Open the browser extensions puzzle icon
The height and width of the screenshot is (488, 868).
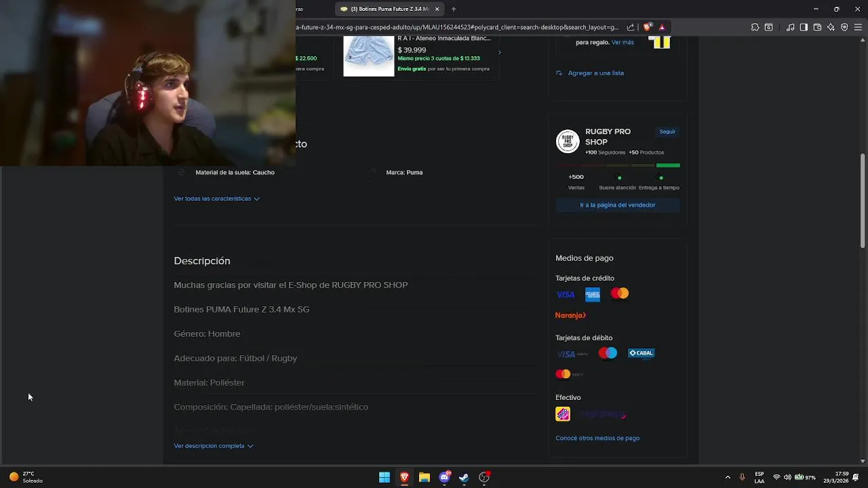pyautogui.click(x=755, y=27)
